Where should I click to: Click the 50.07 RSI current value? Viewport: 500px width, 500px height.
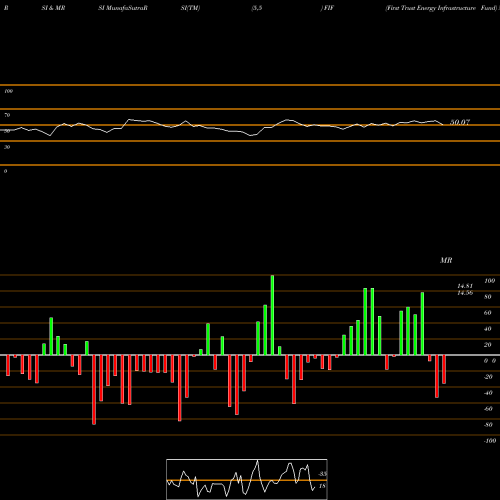pos(460,122)
